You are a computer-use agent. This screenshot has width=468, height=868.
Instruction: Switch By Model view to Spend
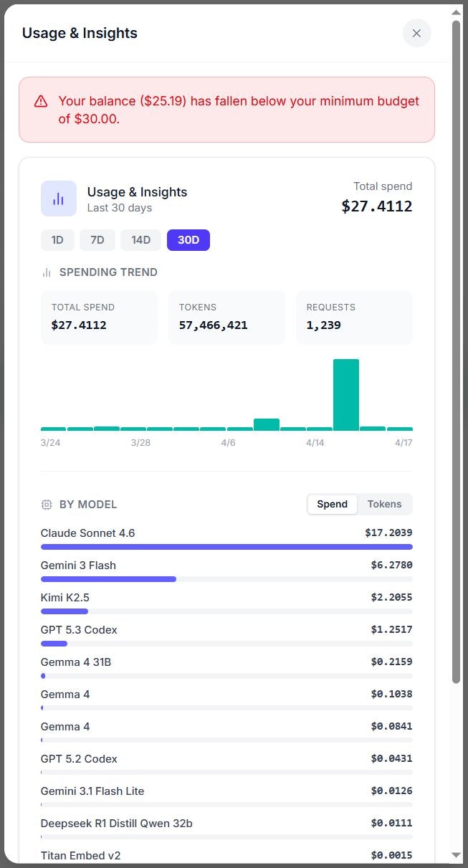pyautogui.click(x=333, y=504)
